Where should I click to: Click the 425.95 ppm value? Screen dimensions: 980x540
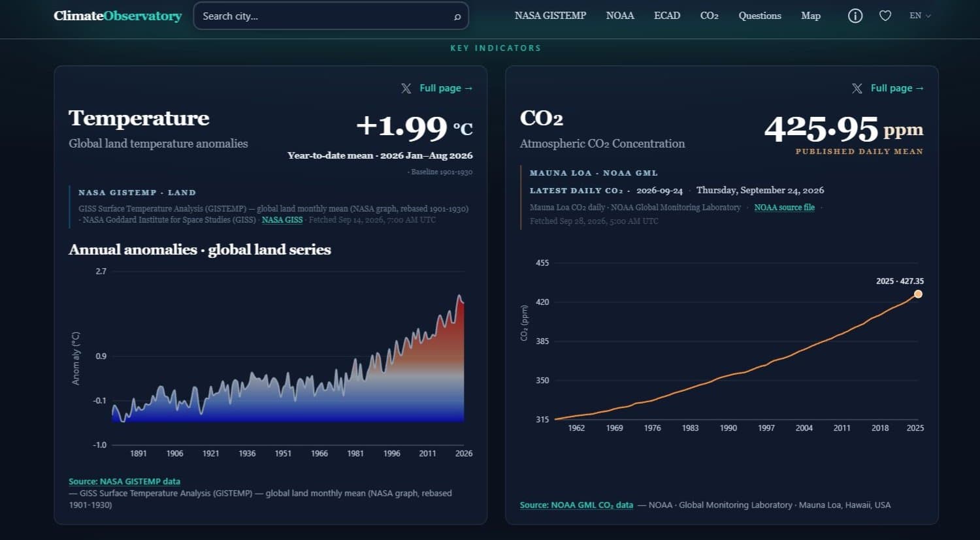click(844, 129)
